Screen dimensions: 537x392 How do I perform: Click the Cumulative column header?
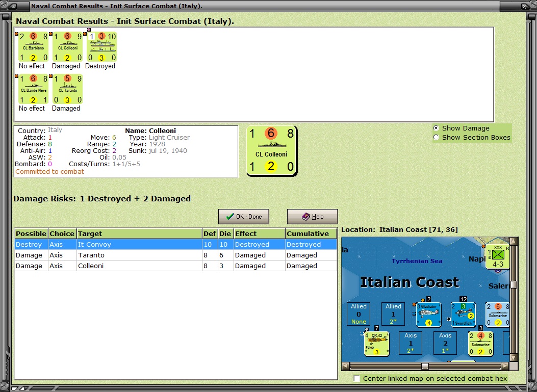[311, 233]
